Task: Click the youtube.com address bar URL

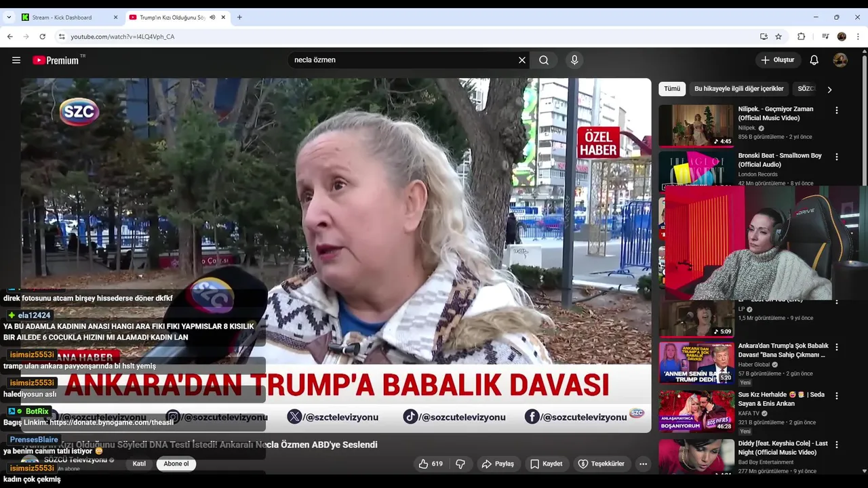Action: tap(123, 37)
